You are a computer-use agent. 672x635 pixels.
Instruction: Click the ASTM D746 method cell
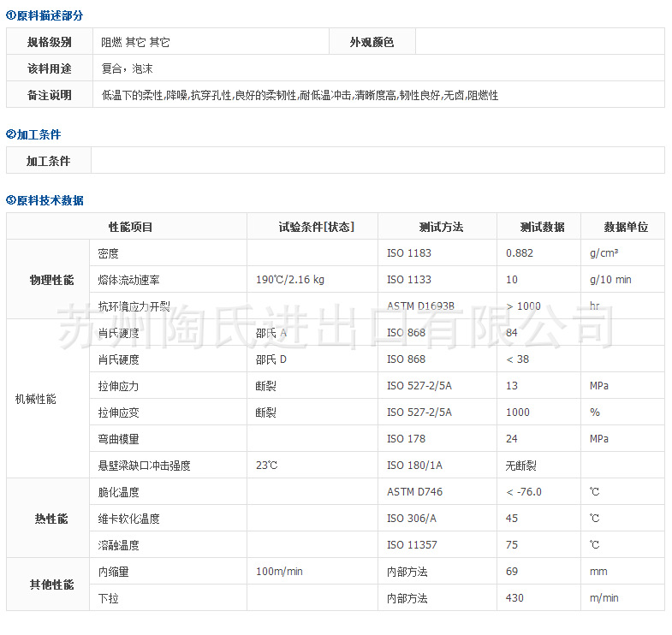coord(437,492)
